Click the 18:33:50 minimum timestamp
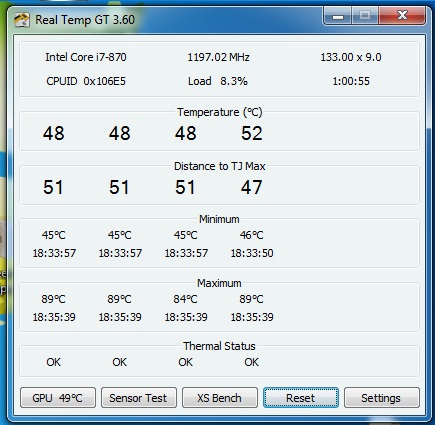435x425 pixels. [x=252, y=253]
